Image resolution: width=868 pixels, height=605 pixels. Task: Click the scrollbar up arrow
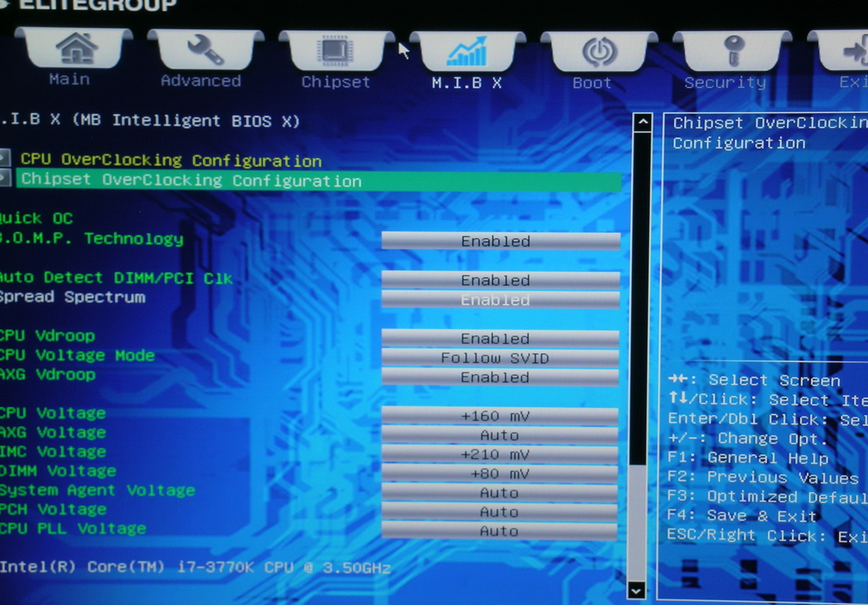point(642,123)
